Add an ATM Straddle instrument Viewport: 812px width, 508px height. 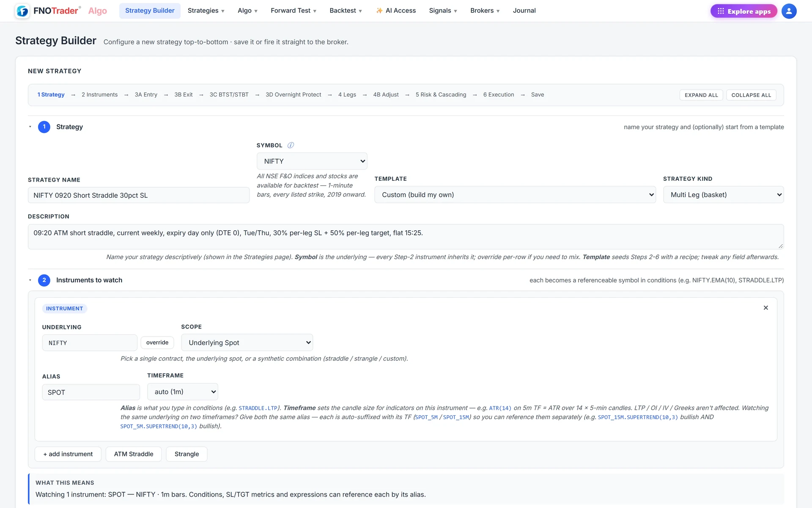point(134,454)
